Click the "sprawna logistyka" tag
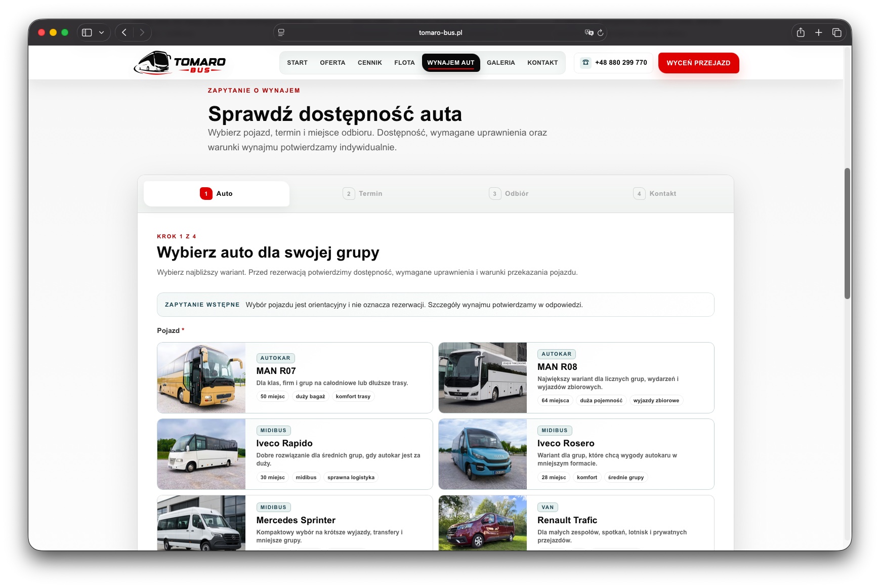The width and height of the screenshot is (880, 588). [x=351, y=478]
